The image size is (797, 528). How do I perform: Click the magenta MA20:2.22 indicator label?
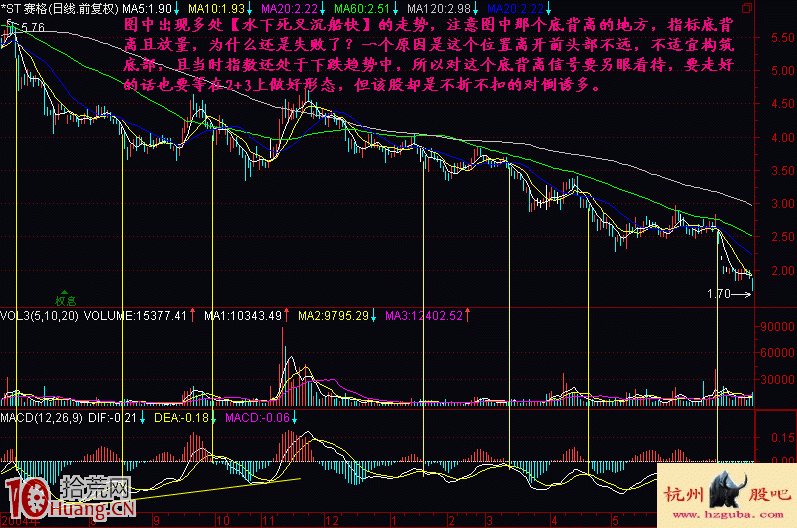click(290, 9)
